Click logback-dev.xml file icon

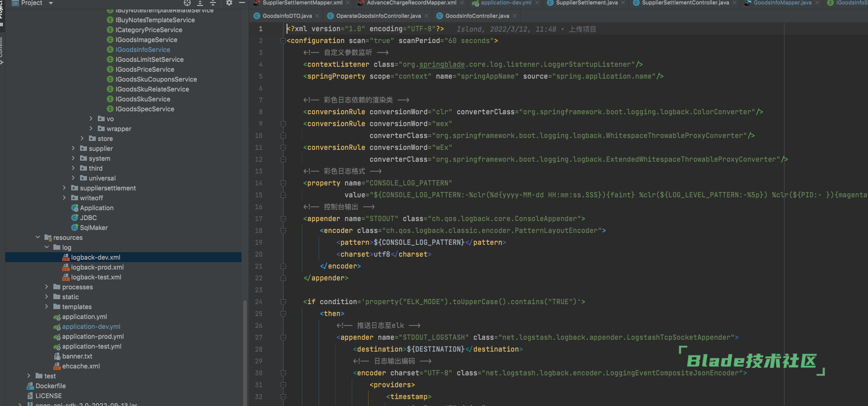click(66, 257)
